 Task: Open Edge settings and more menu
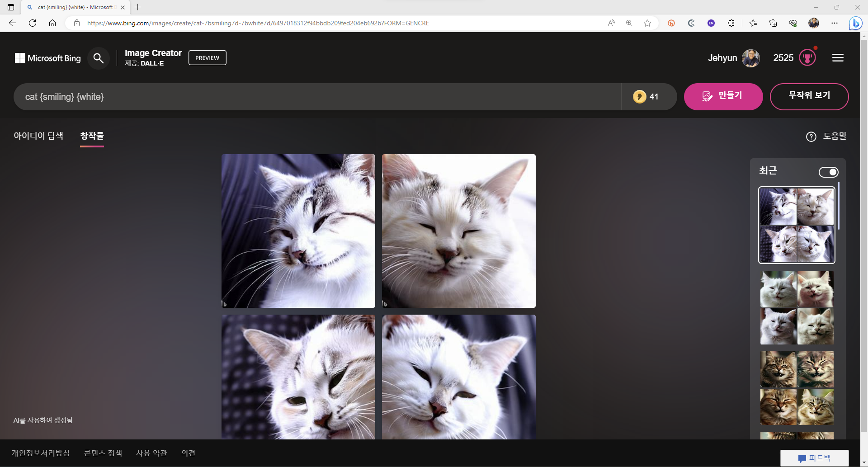point(835,23)
